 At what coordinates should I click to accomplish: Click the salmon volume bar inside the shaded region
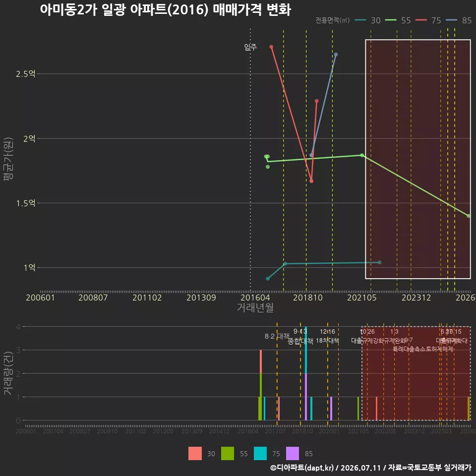376,409
